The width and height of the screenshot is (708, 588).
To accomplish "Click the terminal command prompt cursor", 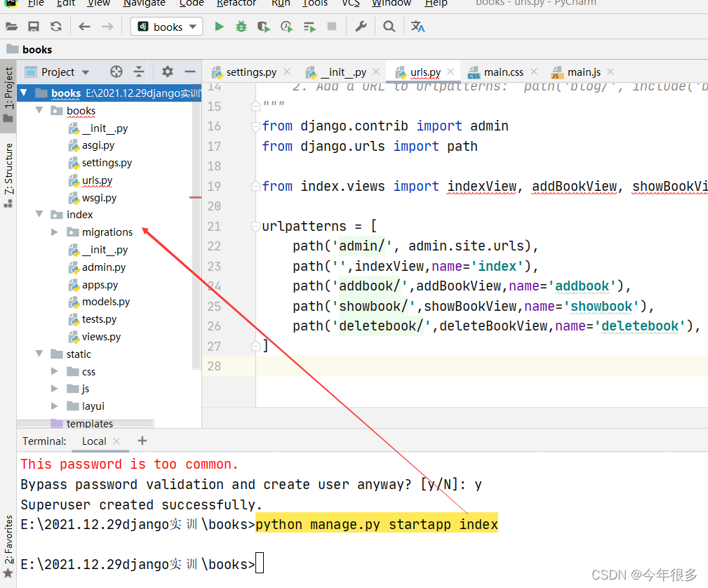I will click(x=260, y=563).
